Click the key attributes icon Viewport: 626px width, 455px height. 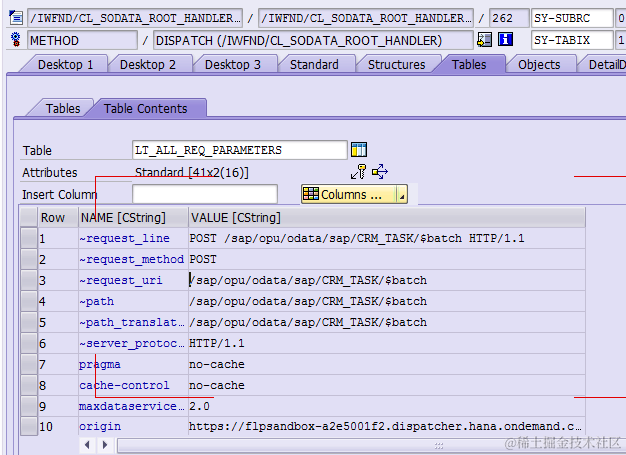pyautogui.click(x=359, y=172)
